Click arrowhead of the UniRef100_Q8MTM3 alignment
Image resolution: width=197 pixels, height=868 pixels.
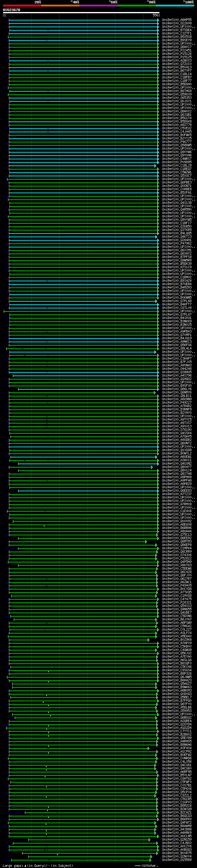point(146,542)
